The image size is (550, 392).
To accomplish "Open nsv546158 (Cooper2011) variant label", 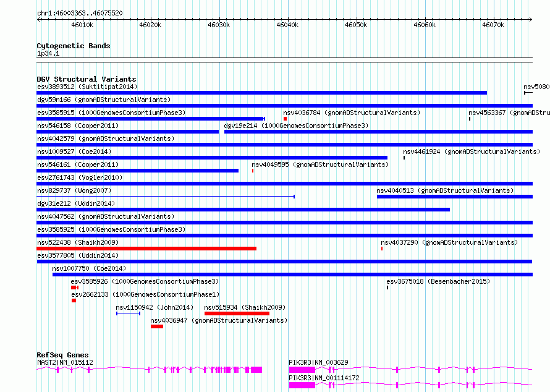I will (x=78, y=126).
